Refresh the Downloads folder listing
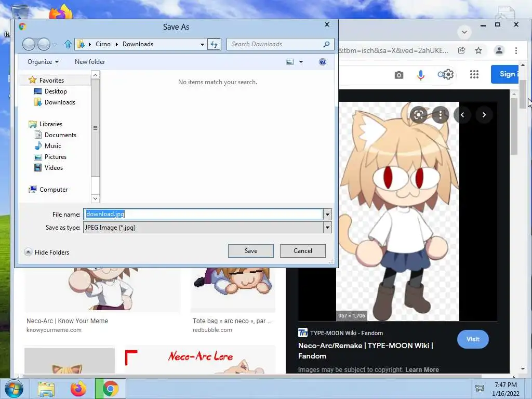 click(x=214, y=44)
